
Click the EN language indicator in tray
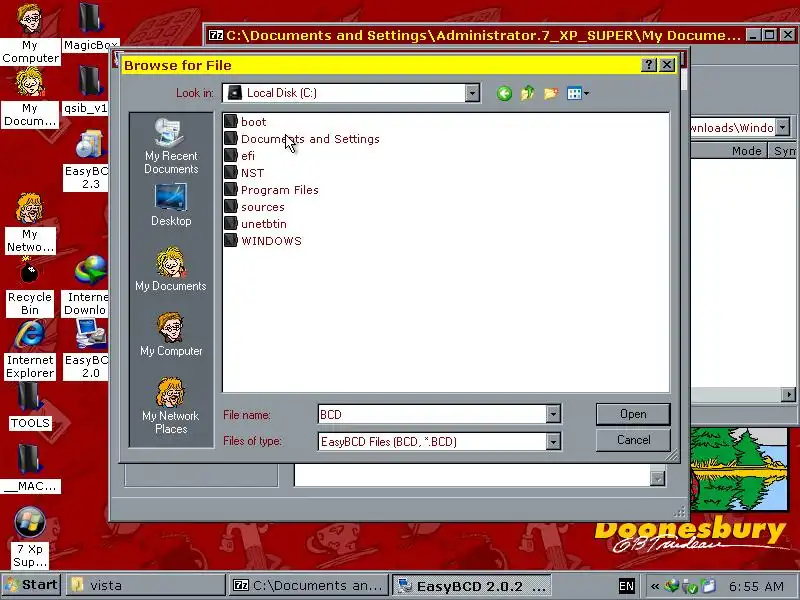click(x=627, y=586)
